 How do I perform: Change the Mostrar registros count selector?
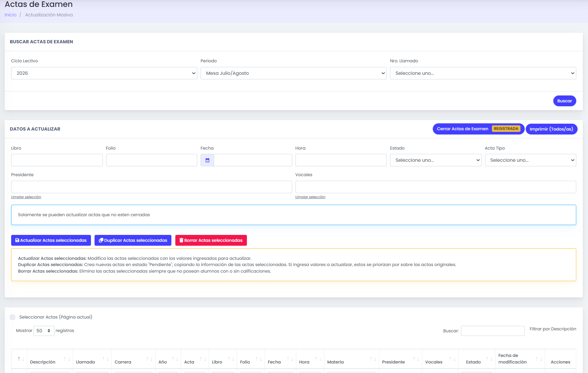click(44, 331)
